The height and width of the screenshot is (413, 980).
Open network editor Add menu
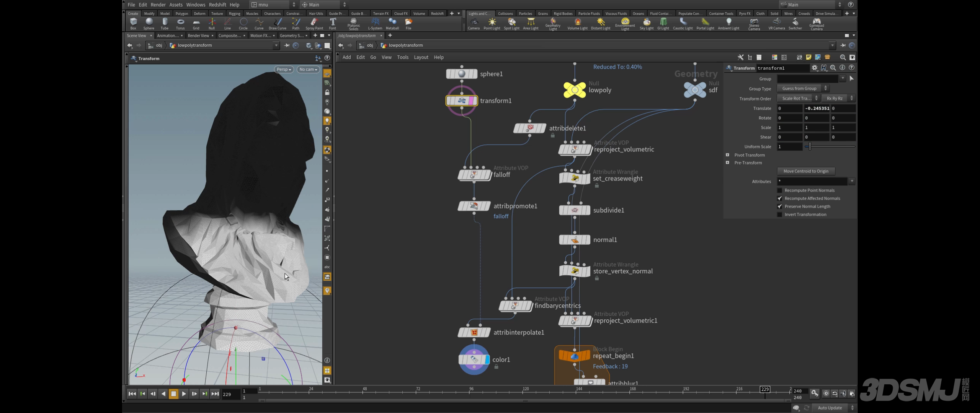click(346, 57)
